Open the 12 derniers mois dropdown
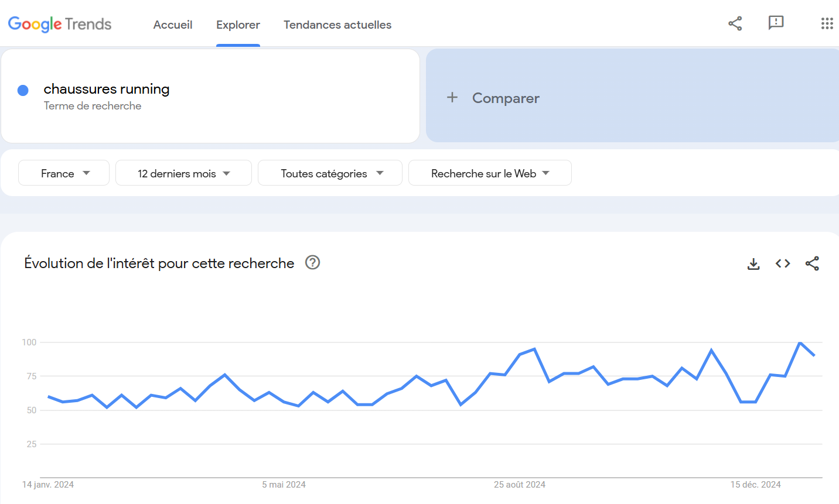Viewport: 839px width, 504px height. [183, 173]
